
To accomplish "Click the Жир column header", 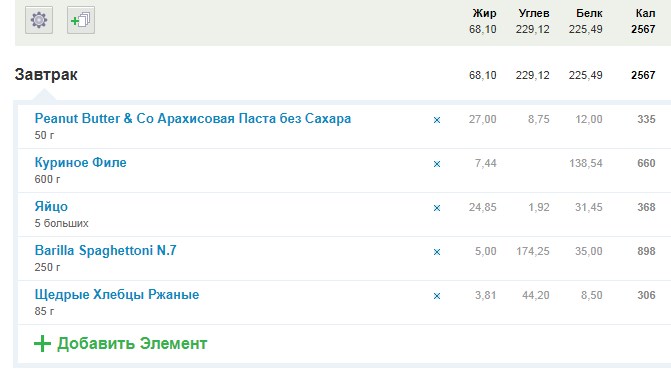I will click(484, 14).
